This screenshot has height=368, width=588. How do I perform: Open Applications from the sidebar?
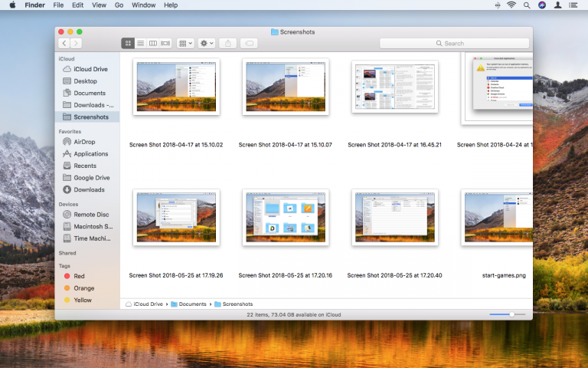pyautogui.click(x=90, y=153)
